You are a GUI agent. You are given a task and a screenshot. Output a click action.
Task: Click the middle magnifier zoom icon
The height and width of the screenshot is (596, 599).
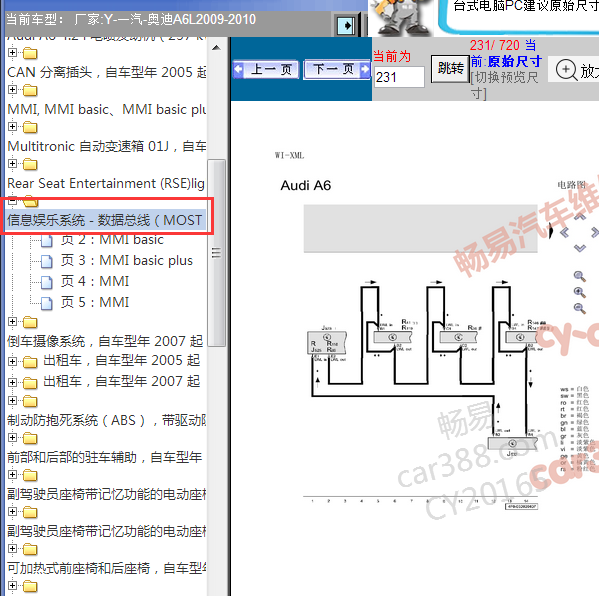(x=580, y=292)
